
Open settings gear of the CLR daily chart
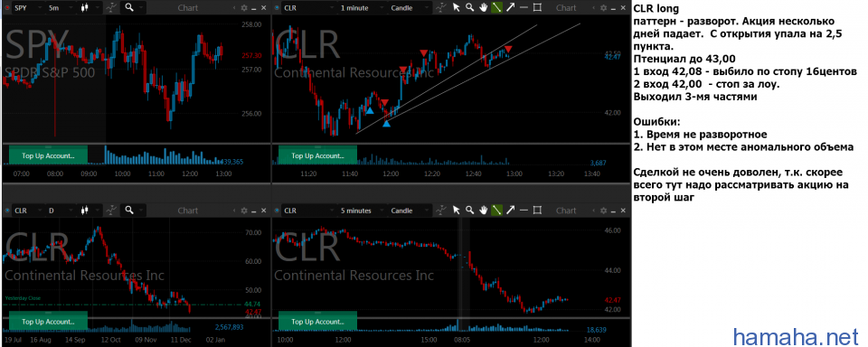(x=244, y=211)
